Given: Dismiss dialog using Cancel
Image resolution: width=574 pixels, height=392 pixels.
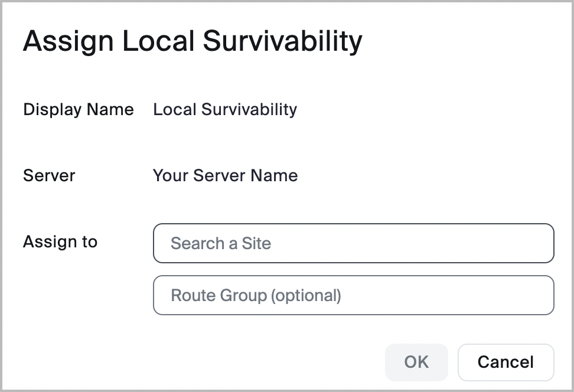Looking at the screenshot, I should (x=505, y=362).
